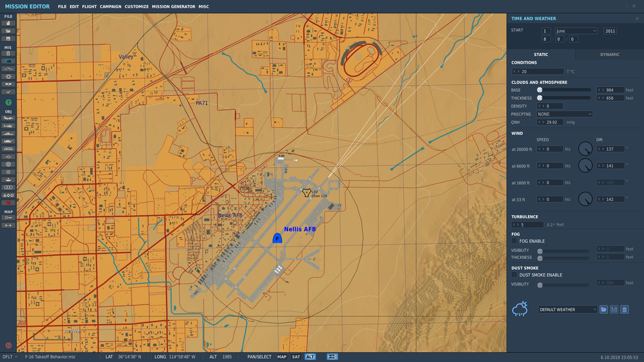This screenshot has width=644, height=362.
Task: Click the blue Nellis AFB airfield marker
Action: point(277,238)
